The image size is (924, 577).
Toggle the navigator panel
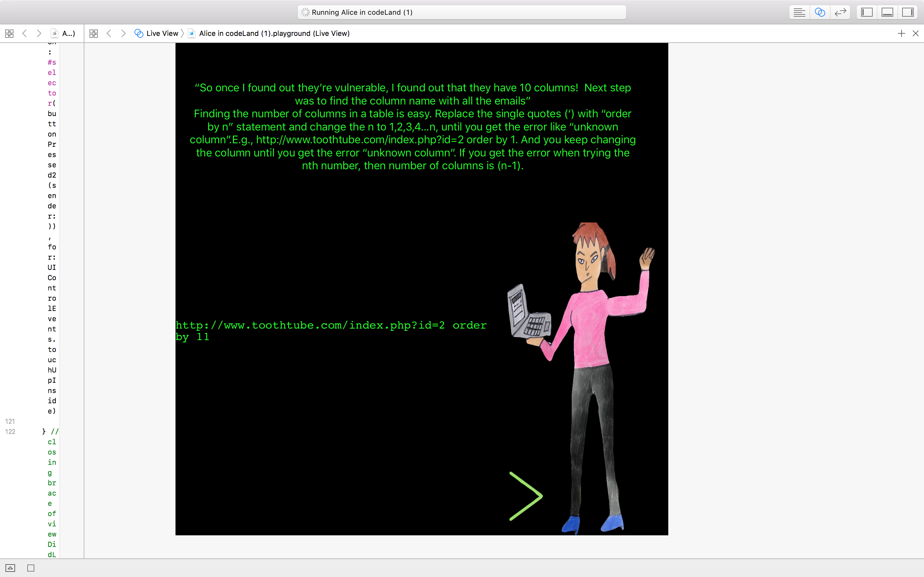click(867, 12)
